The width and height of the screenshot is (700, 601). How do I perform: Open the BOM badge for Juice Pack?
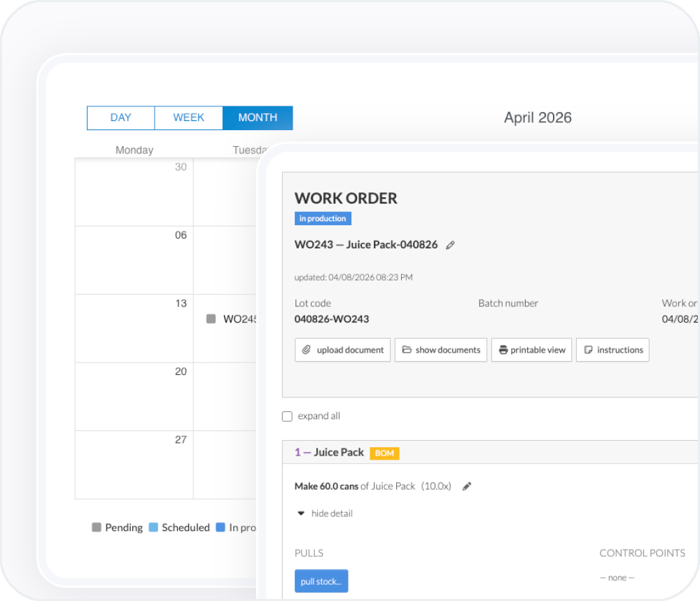[384, 453]
